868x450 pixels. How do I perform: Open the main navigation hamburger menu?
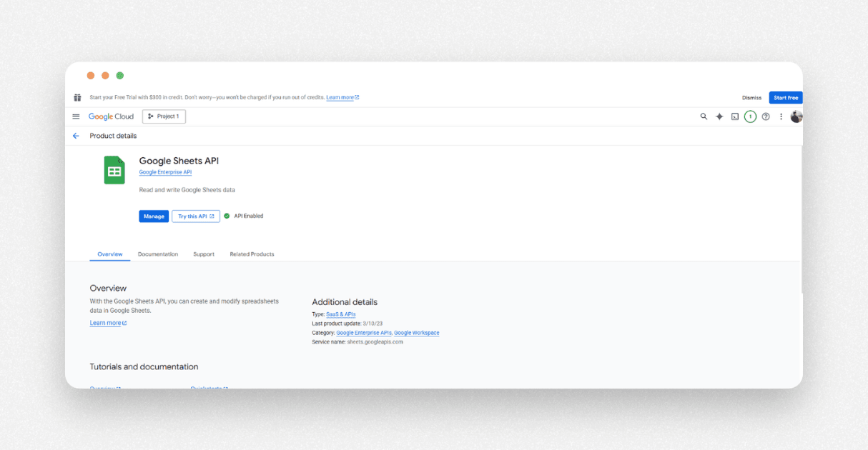pyautogui.click(x=76, y=116)
